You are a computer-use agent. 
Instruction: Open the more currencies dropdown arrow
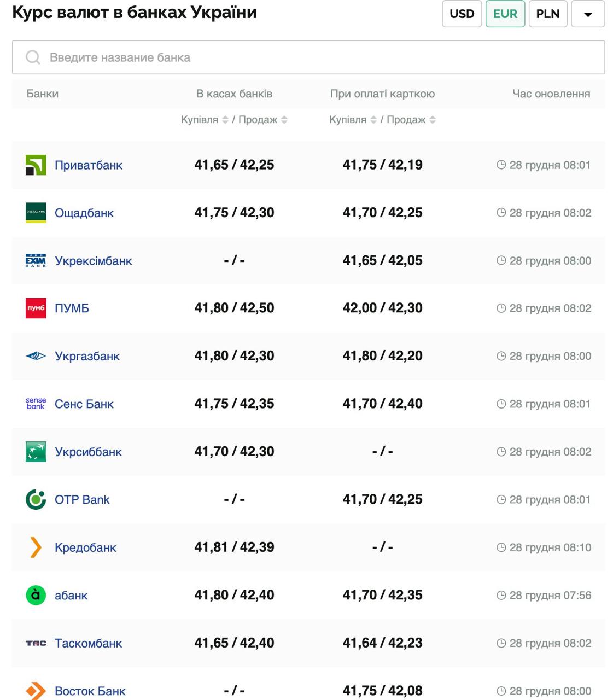(588, 14)
